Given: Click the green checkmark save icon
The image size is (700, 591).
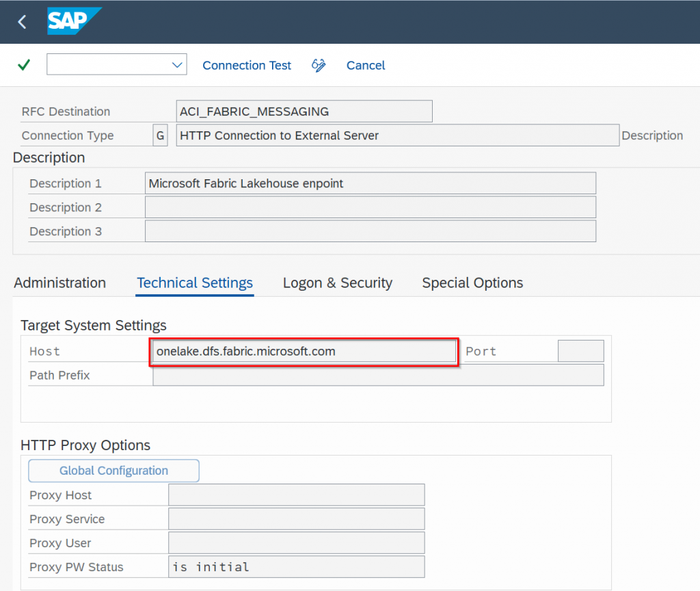Looking at the screenshot, I should 24,65.
